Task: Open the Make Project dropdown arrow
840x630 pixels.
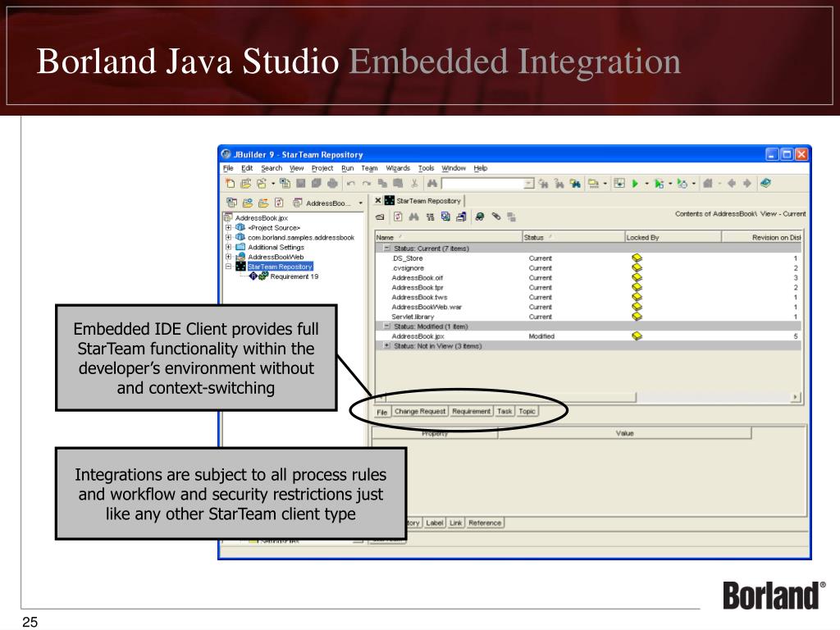Action: tap(605, 184)
